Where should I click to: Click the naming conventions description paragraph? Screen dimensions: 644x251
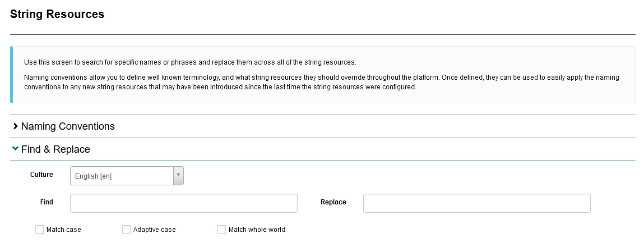click(322, 82)
